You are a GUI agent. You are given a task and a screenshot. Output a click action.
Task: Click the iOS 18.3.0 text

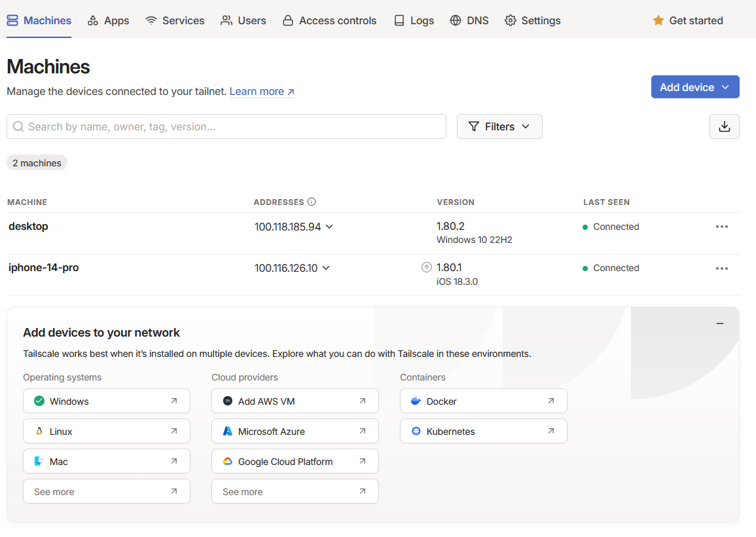click(457, 282)
